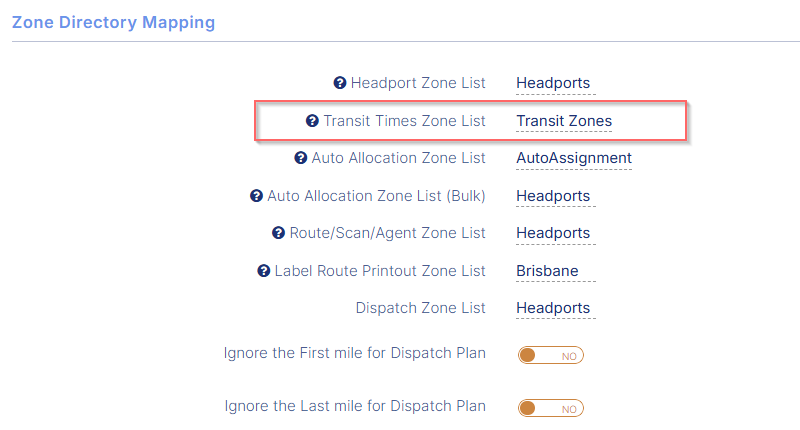The width and height of the screenshot is (800, 430).
Task: Change the AutoAssignment zone list value
Action: (x=574, y=158)
